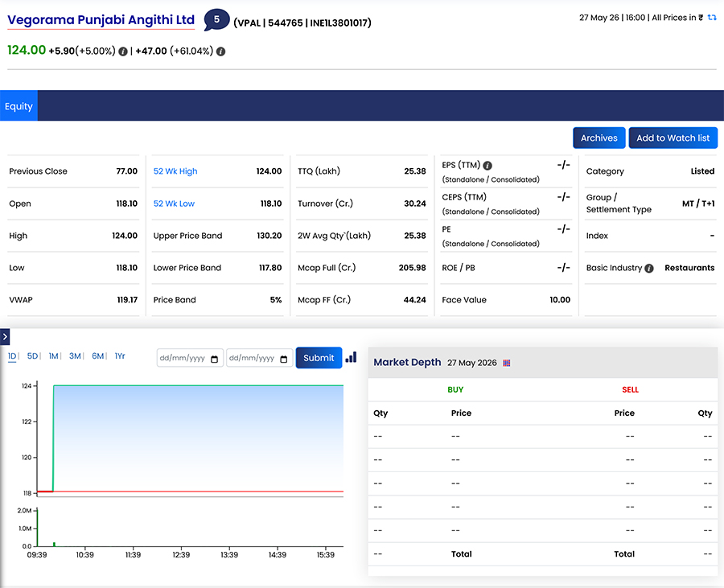Click the Market Depth heading
This screenshot has height=588, width=724.
(x=407, y=362)
